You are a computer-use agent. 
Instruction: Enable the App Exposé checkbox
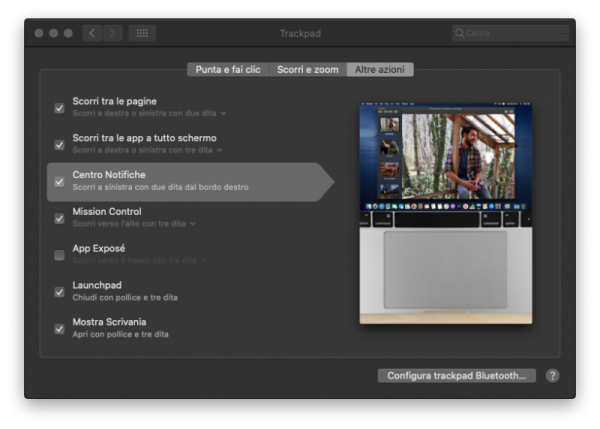point(59,255)
